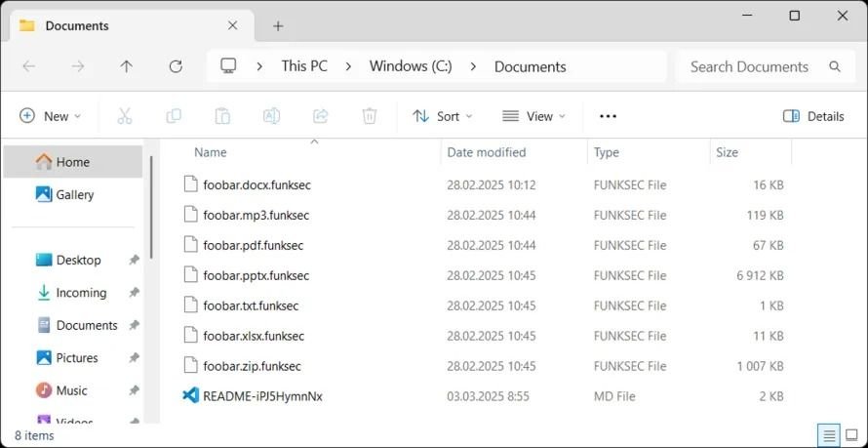Click the Rename icon in toolbar
Image resolution: width=868 pixels, height=448 pixels.
pyautogui.click(x=271, y=116)
